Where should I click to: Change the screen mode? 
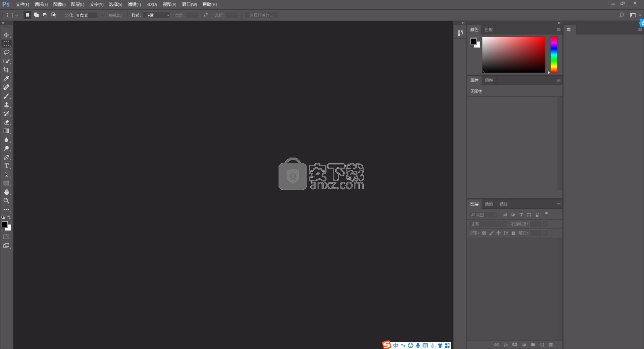click(x=6, y=246)
